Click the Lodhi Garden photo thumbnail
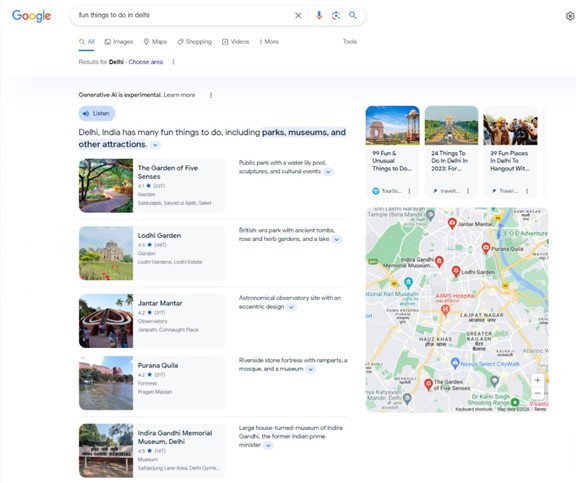 tap(106, 253)
